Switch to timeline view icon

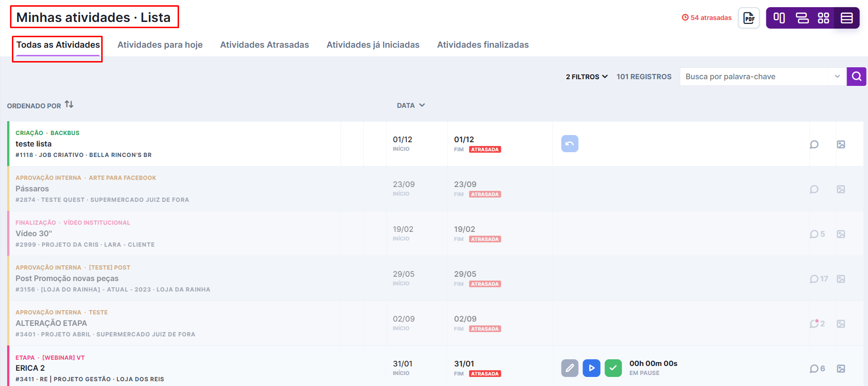pos(802,18)
